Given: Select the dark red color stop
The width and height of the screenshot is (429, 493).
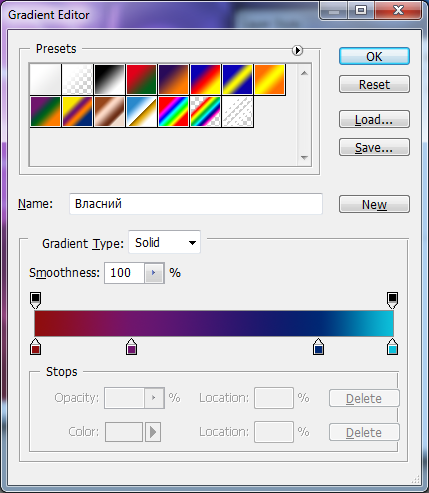Looking at the screenshot, I should pyautogui.click(x=35, y=346).
